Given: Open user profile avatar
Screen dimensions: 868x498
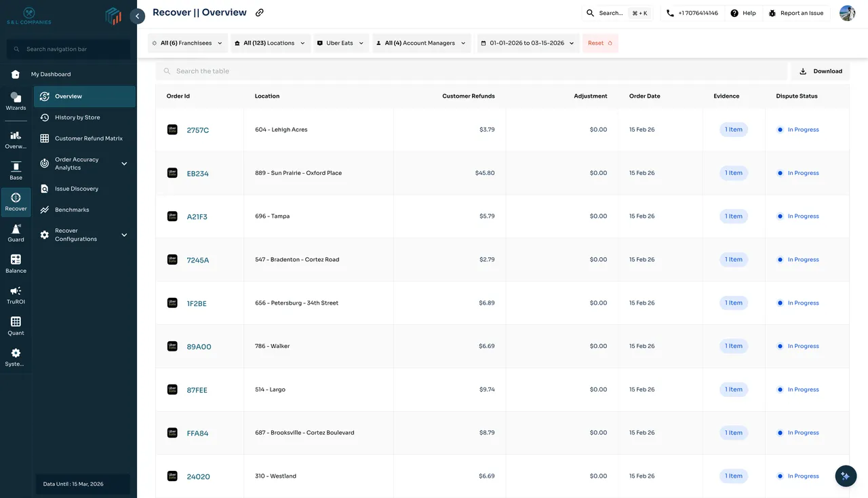Looking at the screenshot, I should 847,13.
